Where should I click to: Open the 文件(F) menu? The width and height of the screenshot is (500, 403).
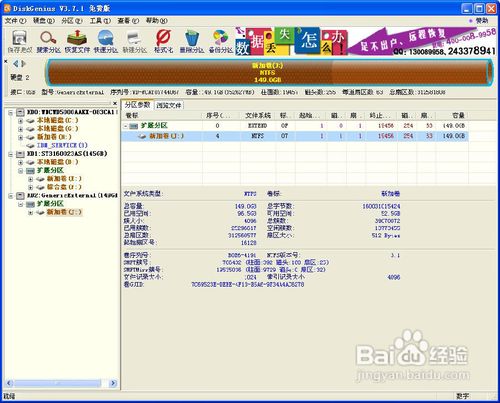click(x=15, y=21)
